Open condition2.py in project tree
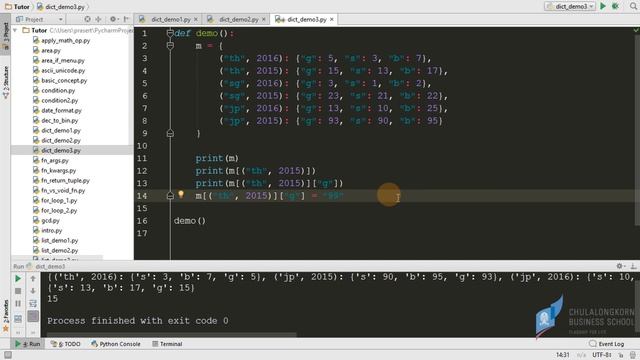Image resolution: width=640 pixels, height=360 pixels. point(60,100)
